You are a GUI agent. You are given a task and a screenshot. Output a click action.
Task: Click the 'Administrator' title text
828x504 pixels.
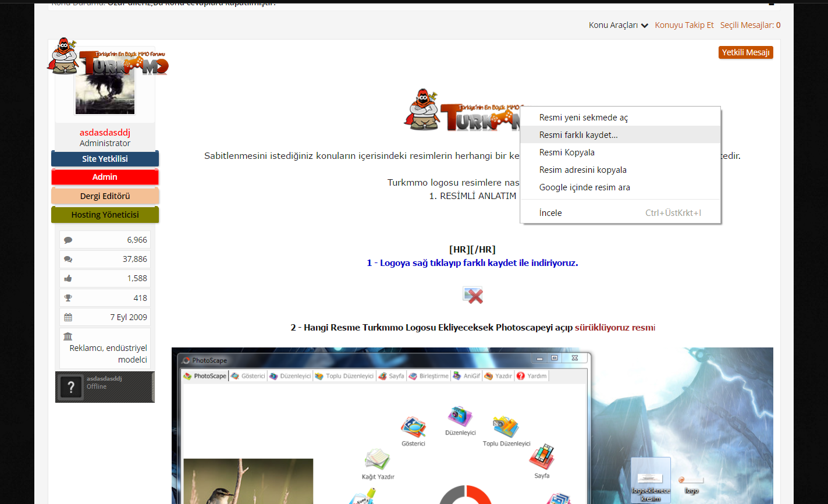(x=105, y=143)
